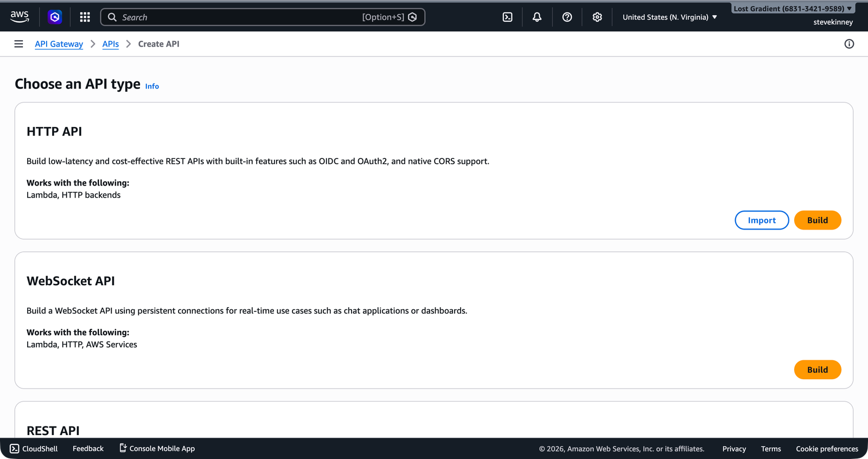Click the CloudShell icon in footer
The height and width of the screenshot is (459, 868).
(15, 449)
